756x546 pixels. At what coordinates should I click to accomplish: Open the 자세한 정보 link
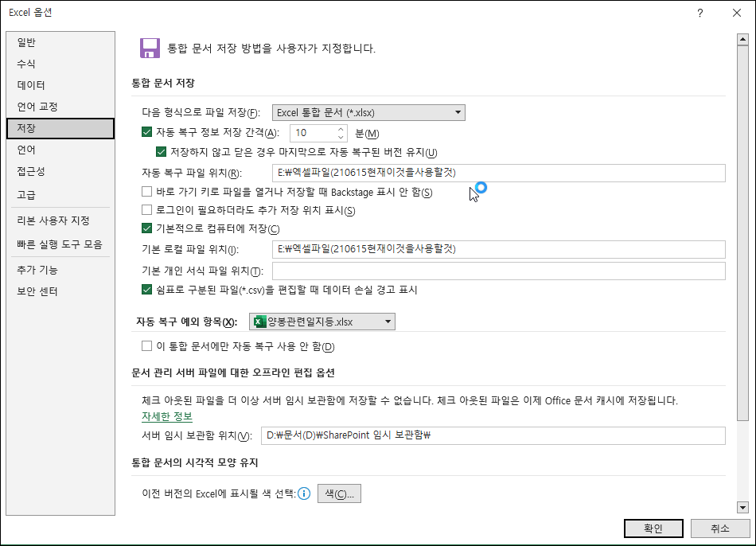coord(167,416)
